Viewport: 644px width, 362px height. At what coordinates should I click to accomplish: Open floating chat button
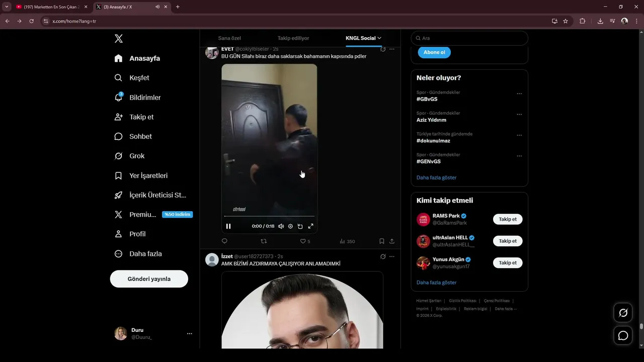point(623,335)
